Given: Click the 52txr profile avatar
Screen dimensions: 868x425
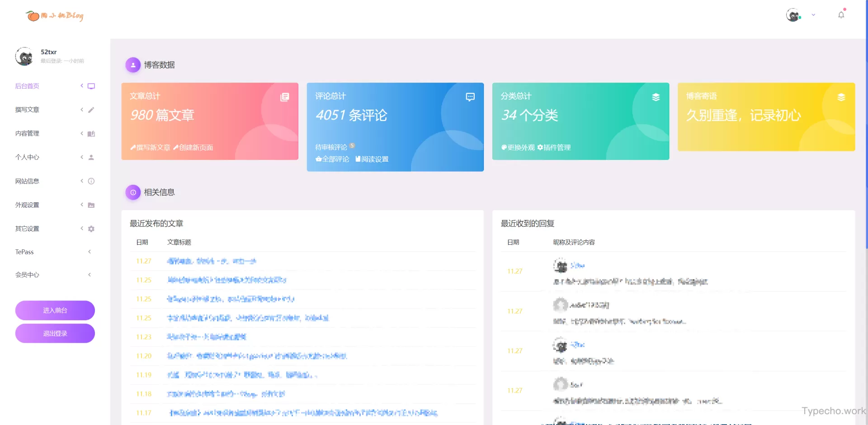Looking at the screenshot, I should click(x=24, y=56).
